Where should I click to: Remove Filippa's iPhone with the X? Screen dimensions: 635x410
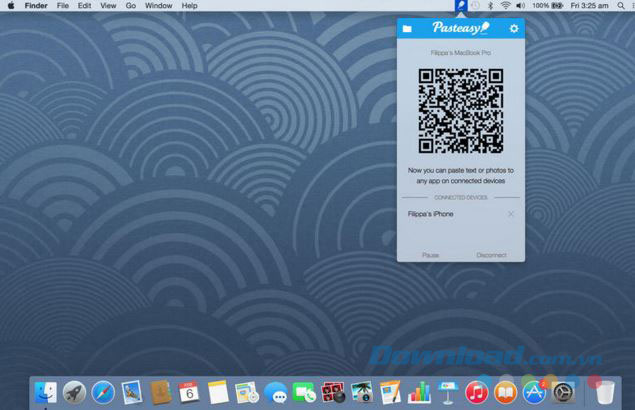tap(511, 214)
